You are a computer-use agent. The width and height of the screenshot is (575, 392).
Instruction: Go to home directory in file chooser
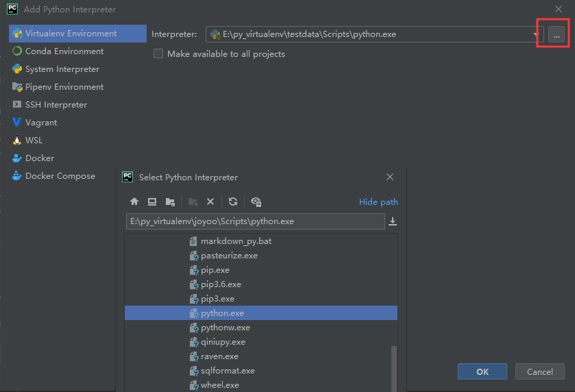coord(134,201)
